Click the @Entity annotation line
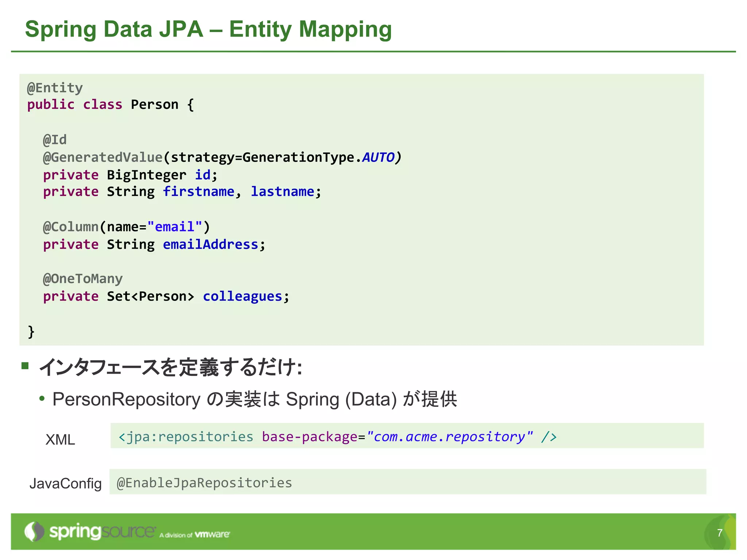The image size is (747, 560). coord(55,88)
